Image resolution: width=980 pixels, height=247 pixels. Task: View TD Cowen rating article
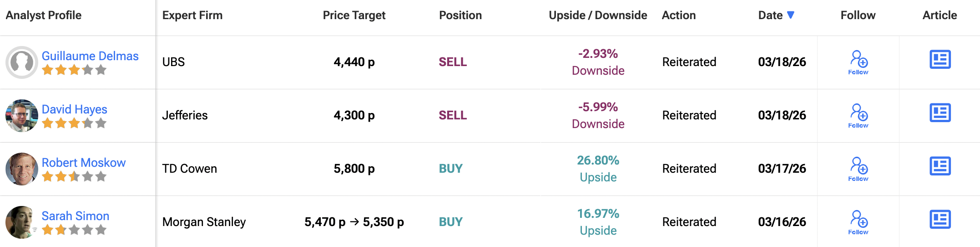point(940,166)
